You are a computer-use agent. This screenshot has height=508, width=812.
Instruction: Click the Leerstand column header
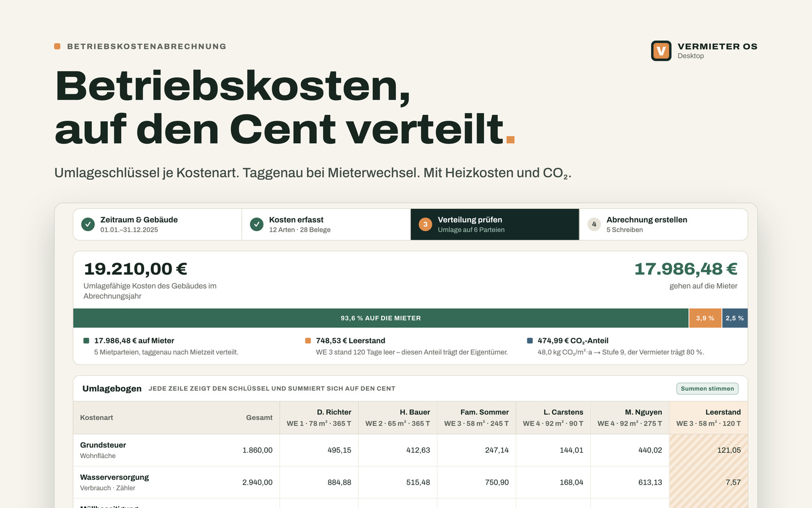[x=708, y=418]
